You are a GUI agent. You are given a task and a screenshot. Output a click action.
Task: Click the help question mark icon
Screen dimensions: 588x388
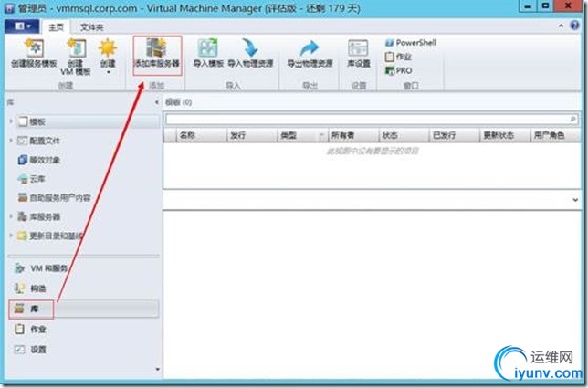click(574, 26)
